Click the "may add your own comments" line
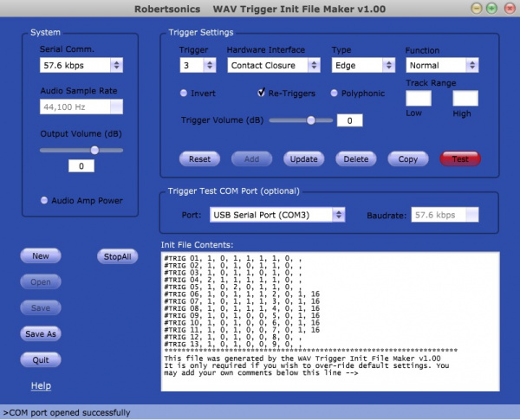The image size is (520, 420). click(x=261, y=372)
